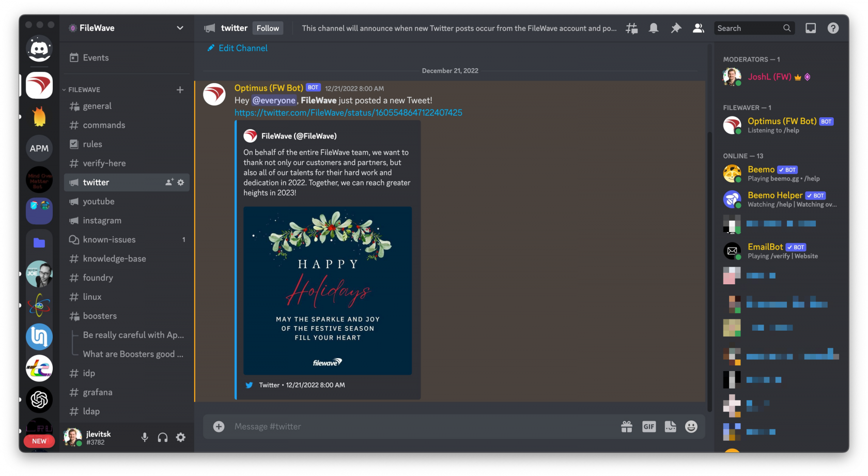Open thread 'What are Boosters good ...'
The width and height of the screenshot is (868, 476).
coord(133,355)
